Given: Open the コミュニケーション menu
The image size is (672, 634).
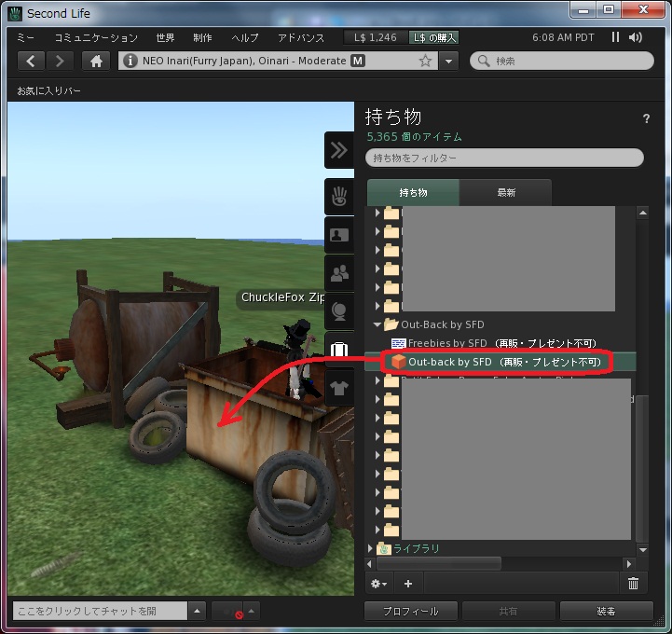Looking at the screenshot, I should (96, 38).
